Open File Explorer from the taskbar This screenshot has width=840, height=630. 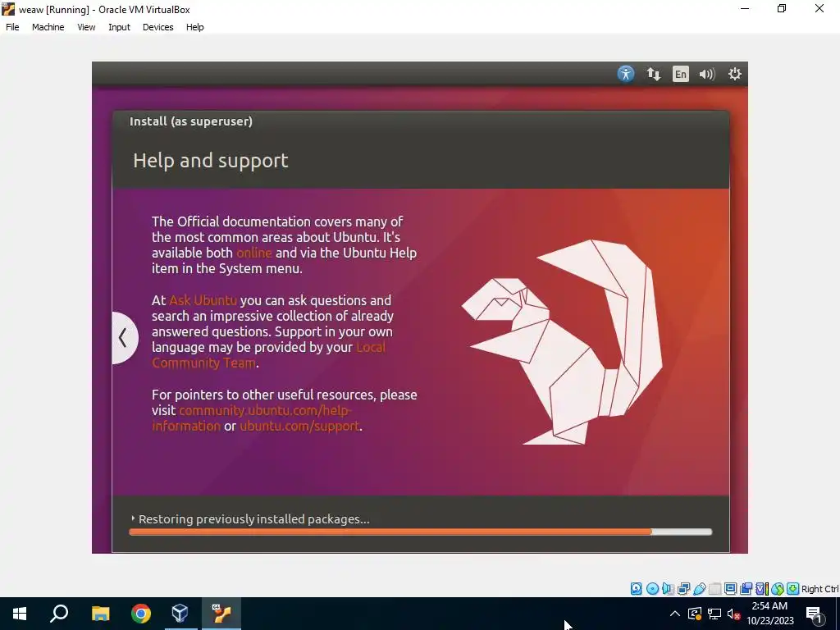tap(100, 614)
